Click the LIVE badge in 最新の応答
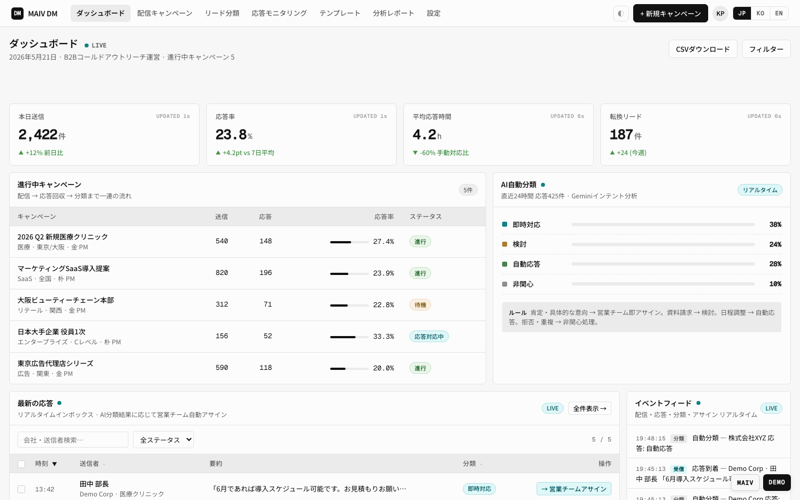800x500 pixels. [x=553, y=408]
